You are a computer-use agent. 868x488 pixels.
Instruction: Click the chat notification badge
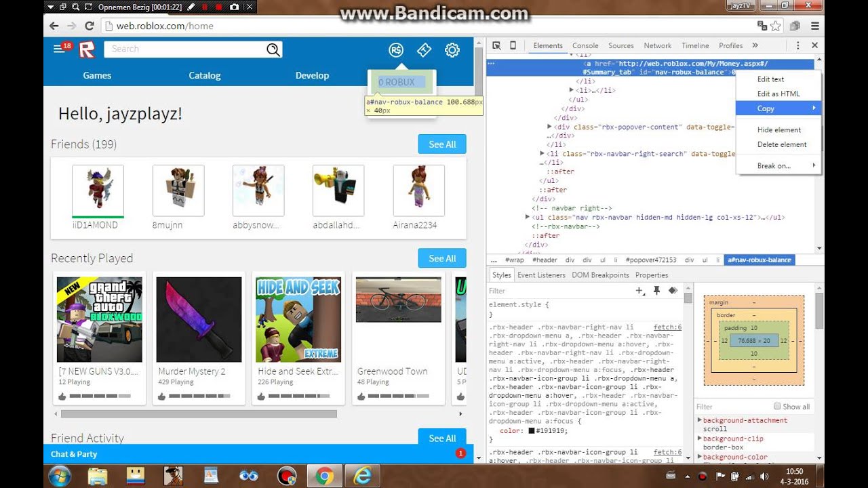pyautogui.click(x=460, y=453)
